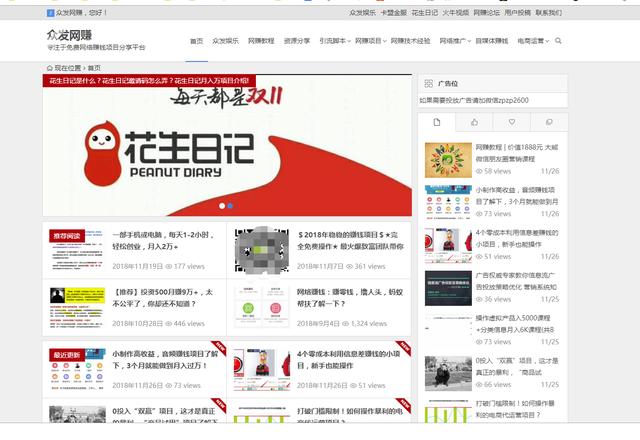The width and height of the screenshot is (640, 440).
Task: Select the second blue carousel dot
Action: [x=230, y=206]
